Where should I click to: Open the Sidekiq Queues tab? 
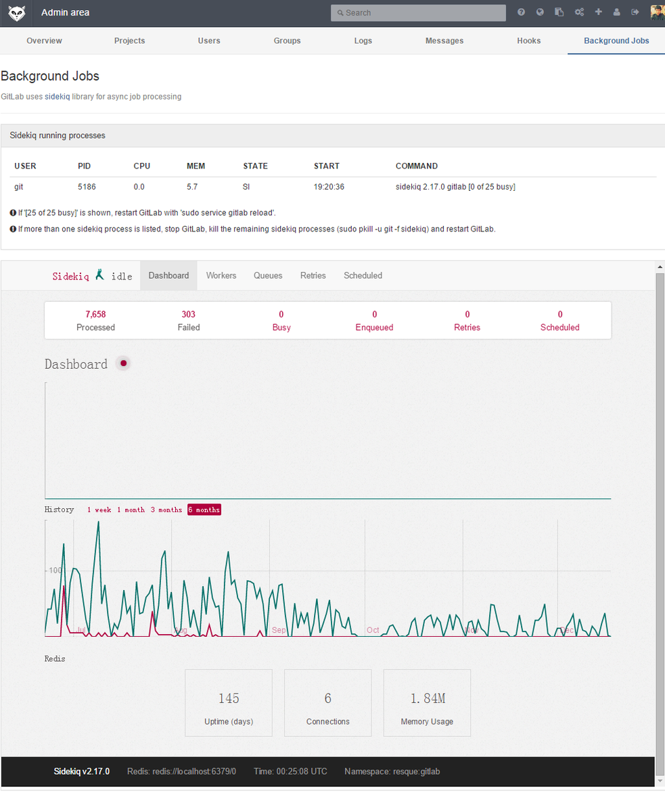268,275
